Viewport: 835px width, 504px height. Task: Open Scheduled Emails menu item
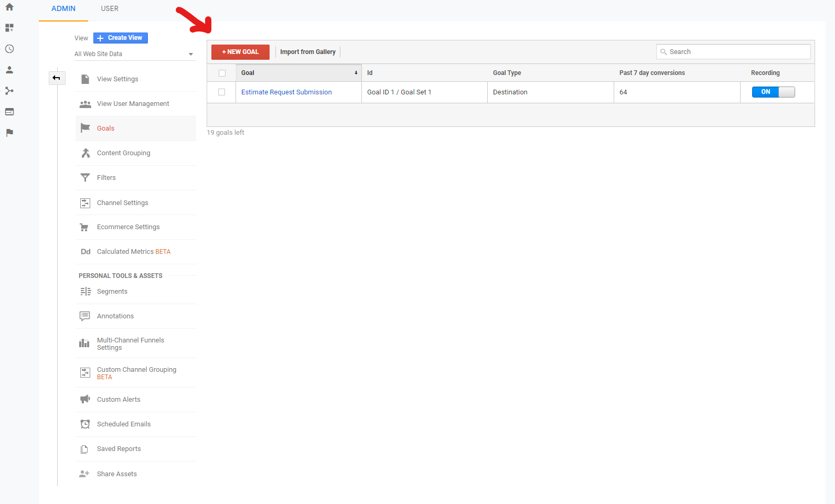[136, 424]
